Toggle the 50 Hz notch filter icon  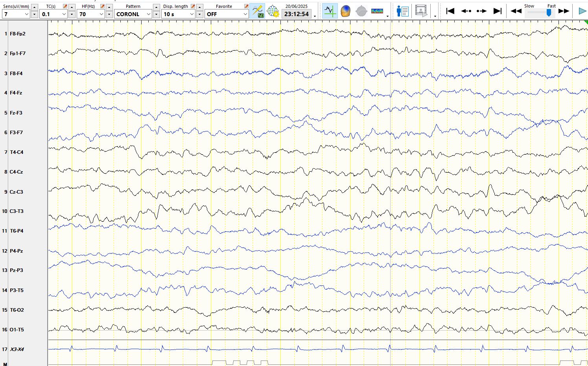[x=257, y=11]
